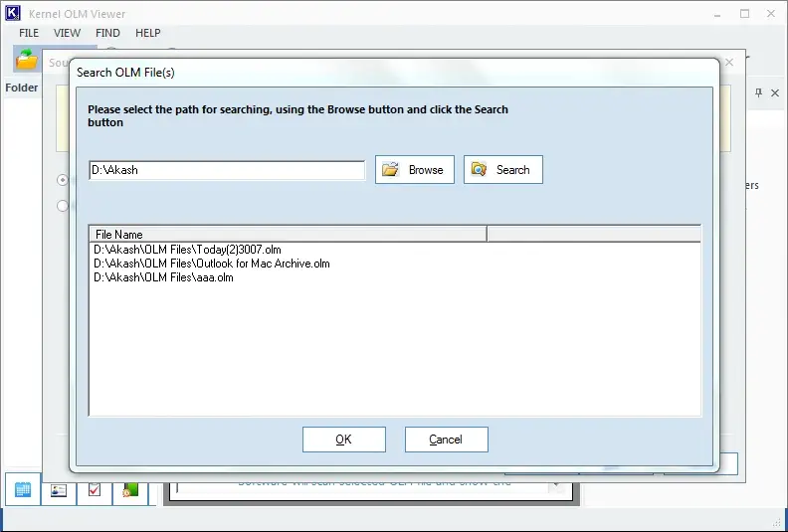Close the right side panel
Screen dimensions: 788x532
775,92
